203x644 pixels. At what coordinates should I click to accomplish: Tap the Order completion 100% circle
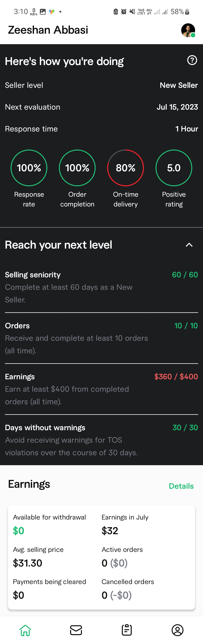tap(77, 168)
